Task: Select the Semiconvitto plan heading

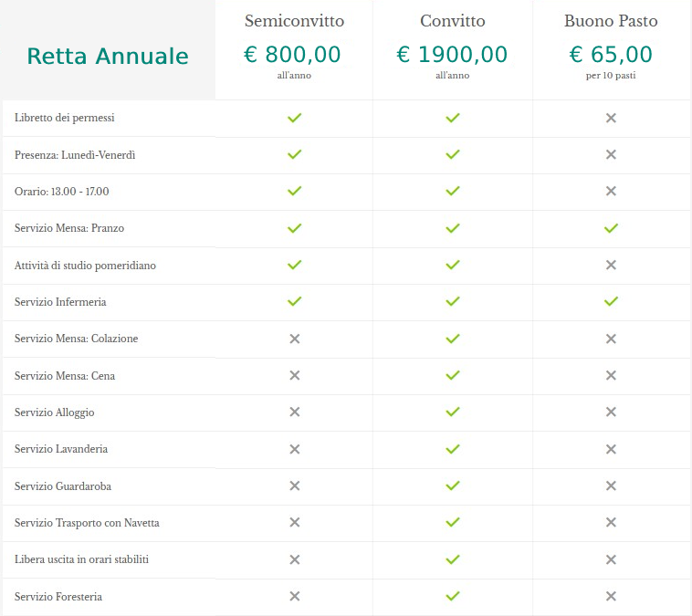Action: [294, 21]
